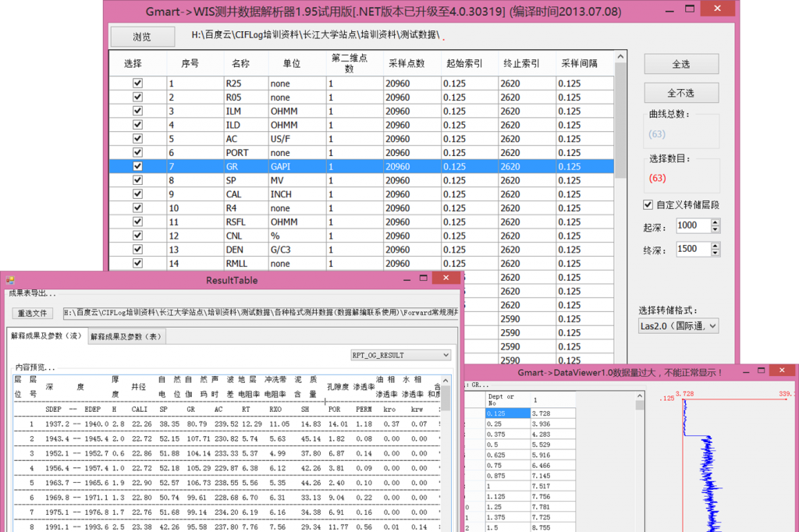The image size is (799, 532).
Task: Toggle 自定义转储层段 checkbox
Action: [x=648, y=205]
